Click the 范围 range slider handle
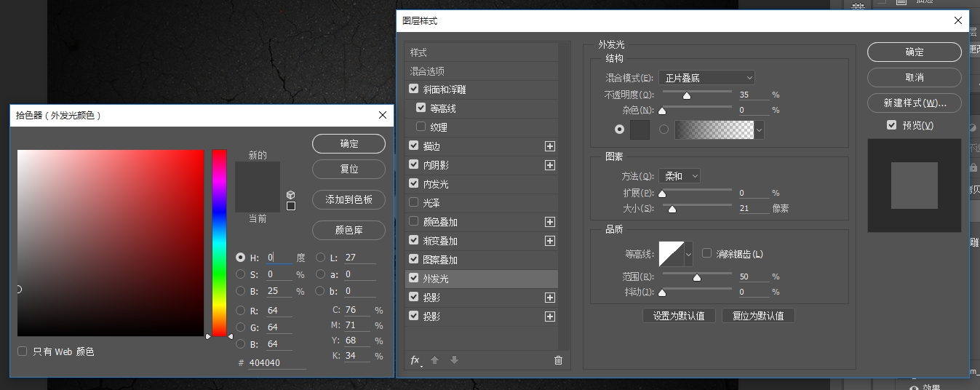 tap(697, 277)
